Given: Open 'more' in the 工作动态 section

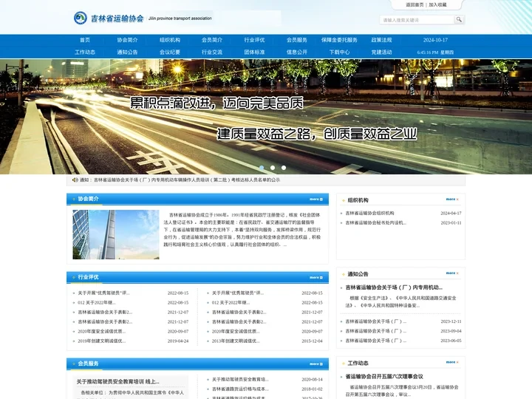Looking at the screenshot, I should tap(451, 363).
